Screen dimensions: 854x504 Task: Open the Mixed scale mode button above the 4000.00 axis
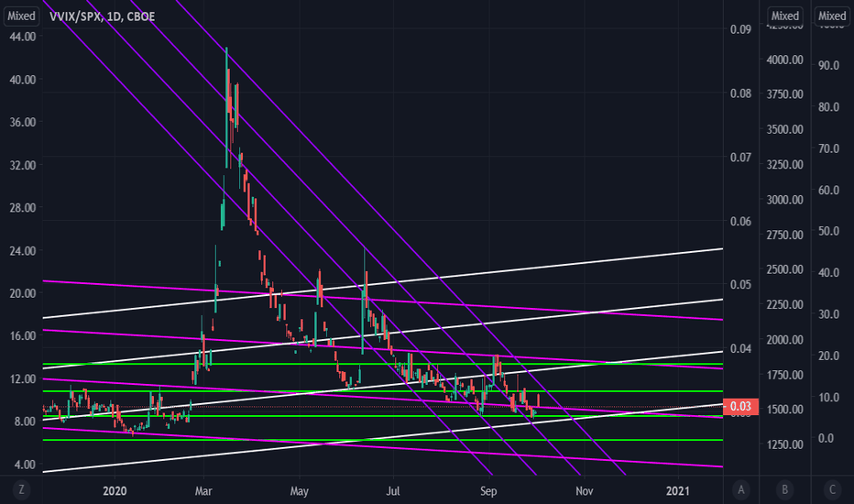pos(784,16)
